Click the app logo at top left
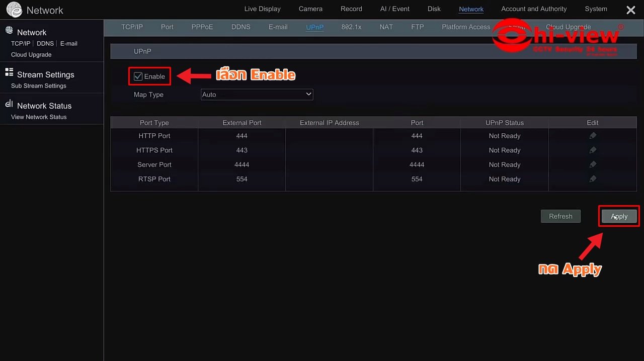The height and width of the screenshot is (361, 644). pos(14,10)
